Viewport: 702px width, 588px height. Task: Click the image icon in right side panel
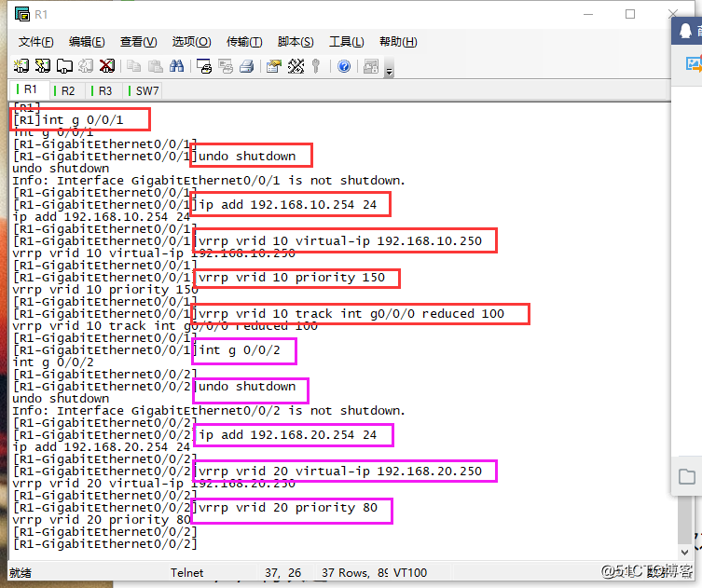pyautogui.click(x=694, y=64)
